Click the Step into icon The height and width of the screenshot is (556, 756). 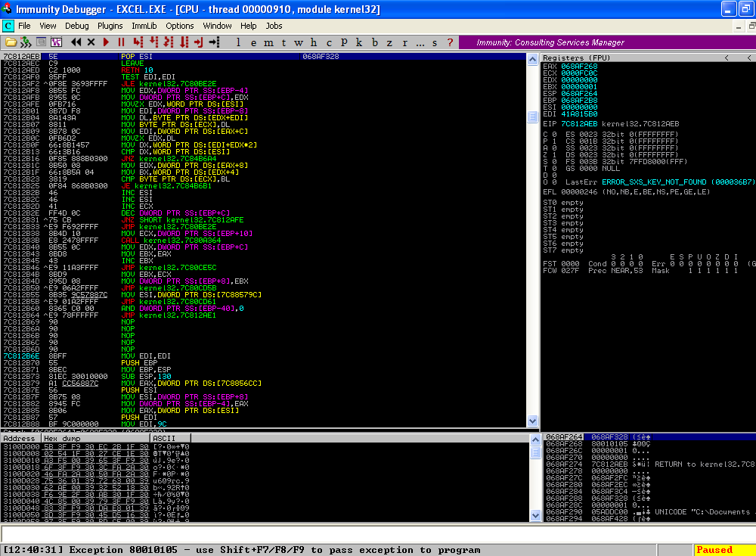click(x=138, y=42)
